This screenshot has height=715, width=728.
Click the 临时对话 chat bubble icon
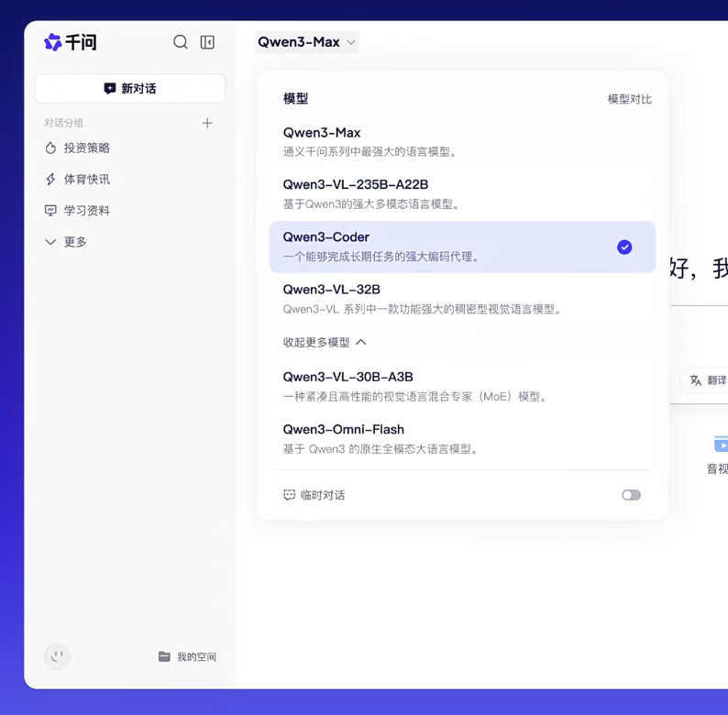(289, 495)
